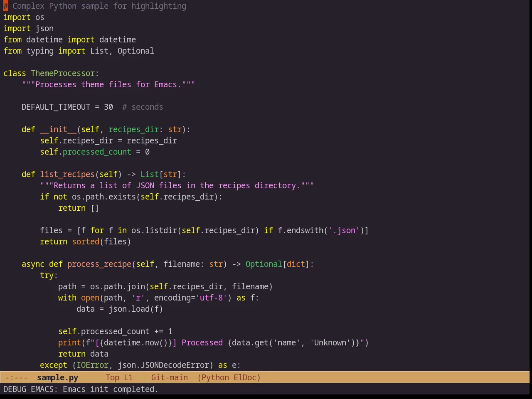Click the L1 line number indicator

pos(128,377)
